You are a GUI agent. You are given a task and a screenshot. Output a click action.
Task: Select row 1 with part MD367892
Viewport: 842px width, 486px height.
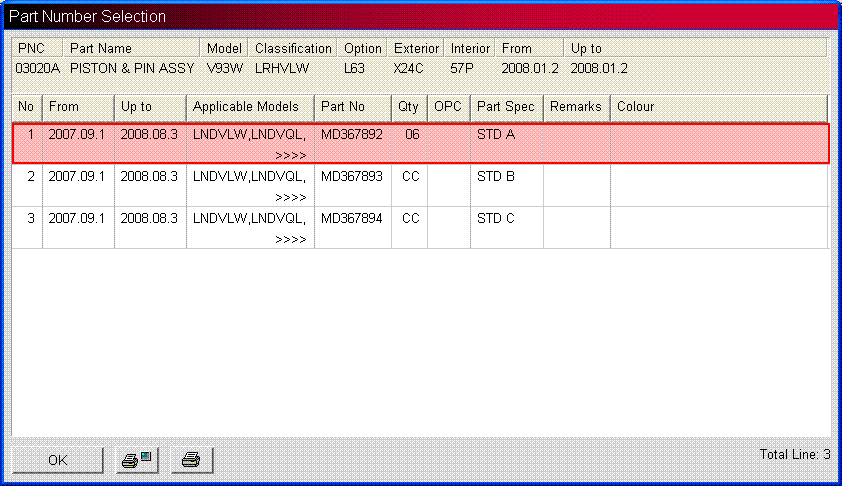(351, 134)
